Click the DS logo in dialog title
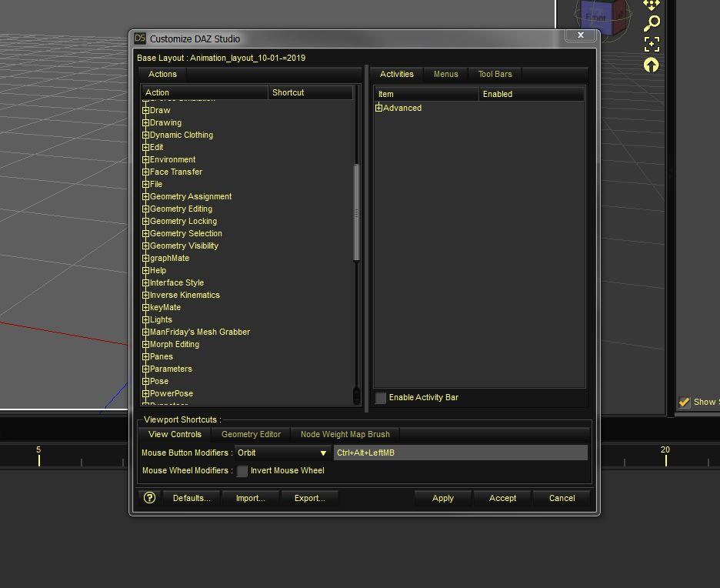Viewport: 720px width, 588px height. pyautogui.click(x=139, y=38)
